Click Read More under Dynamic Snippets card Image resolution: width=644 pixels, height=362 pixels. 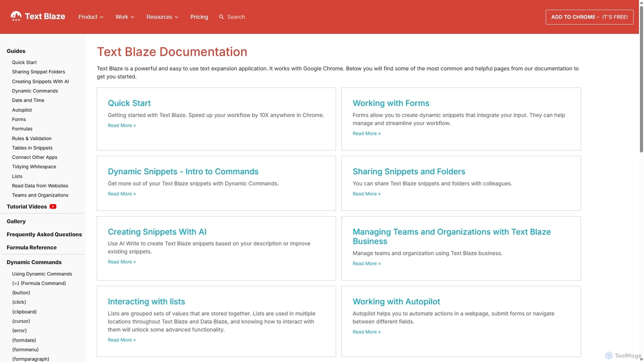(122, 194)
